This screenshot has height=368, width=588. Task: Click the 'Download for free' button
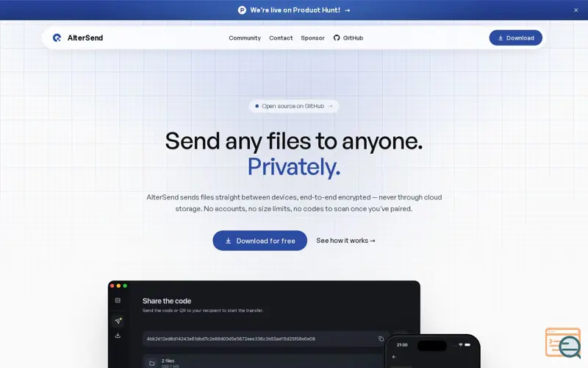point(259,241)
